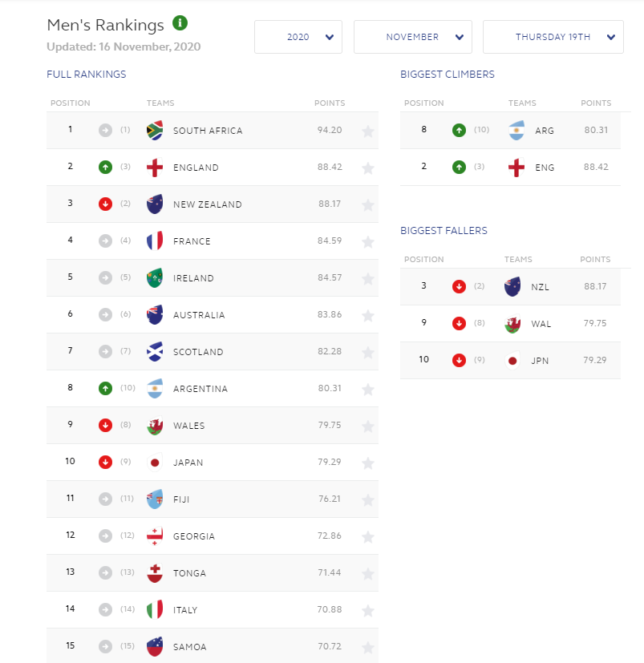Expand the November month dropdown

click(413, 37)
